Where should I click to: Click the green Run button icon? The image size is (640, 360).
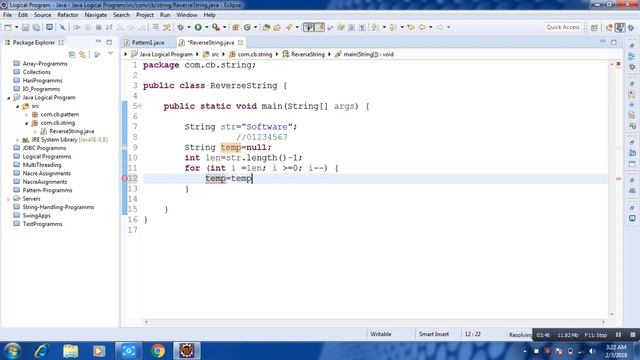(198, 27)
